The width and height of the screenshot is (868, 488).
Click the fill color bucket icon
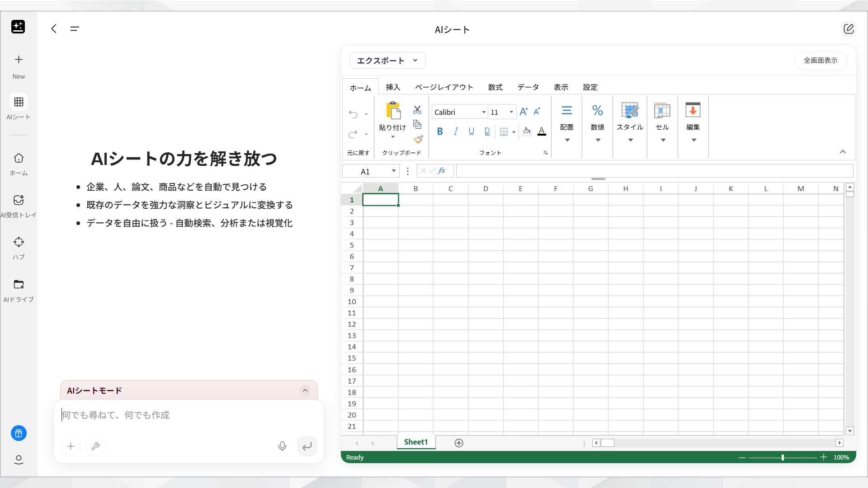point(526,131)
